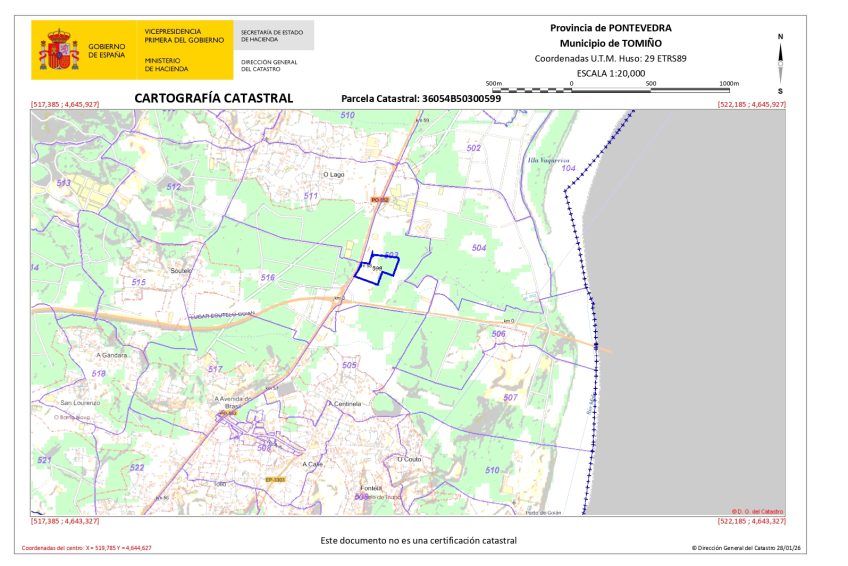
Task: Select the Parcela Catastral reference number
Action: click(x=461, y=98)
